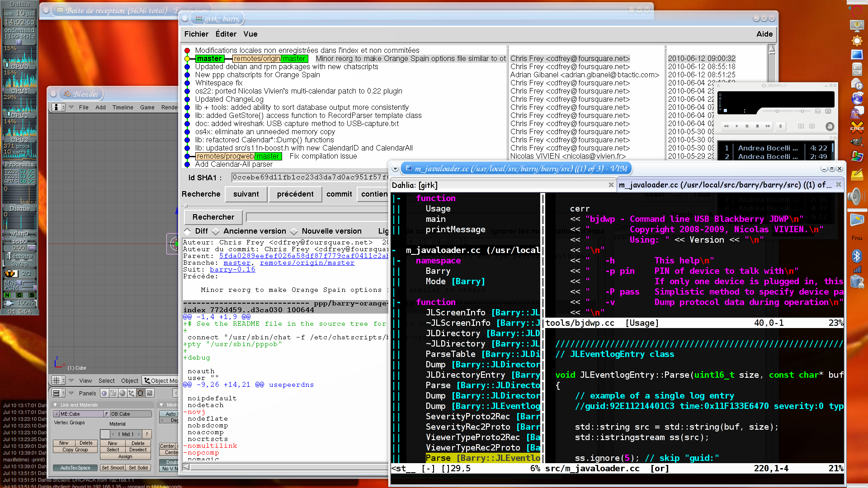Pause playback in the Audacious player
Image resolution: width=868 pixels, height=488 pixels.
(747, 126)
